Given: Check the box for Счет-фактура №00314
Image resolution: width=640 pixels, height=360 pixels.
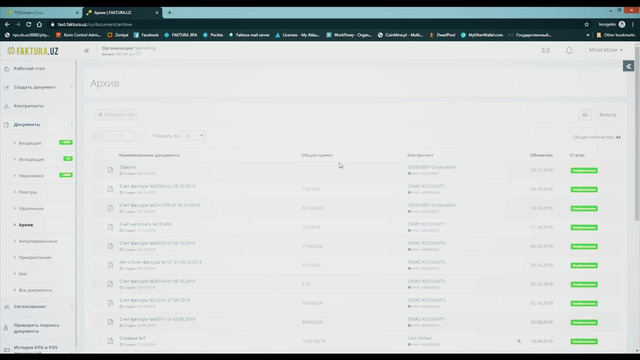Looking at the screenshot, I should tap(98, 284).
